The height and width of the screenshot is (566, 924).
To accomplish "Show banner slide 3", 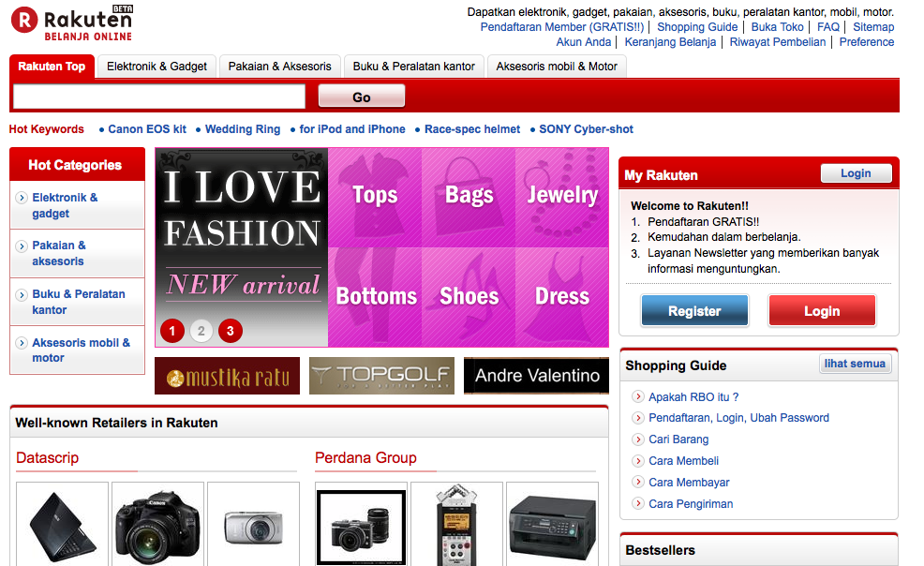I will click(x=231, y=331).
